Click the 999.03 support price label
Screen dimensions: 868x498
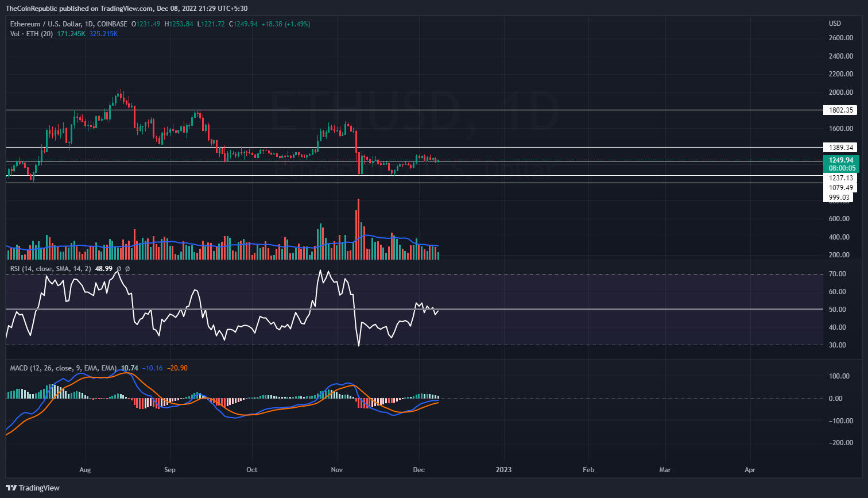pos(838,198)
